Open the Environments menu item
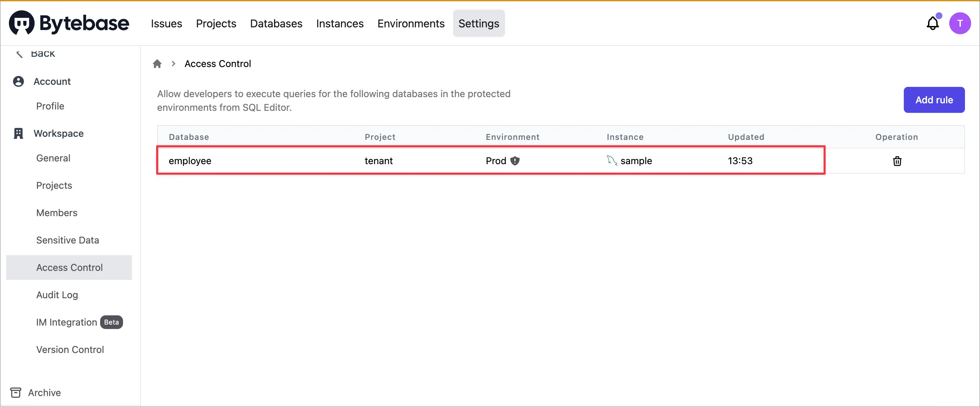This screenshot has height=407, width=980. click(x=410, y=24)
